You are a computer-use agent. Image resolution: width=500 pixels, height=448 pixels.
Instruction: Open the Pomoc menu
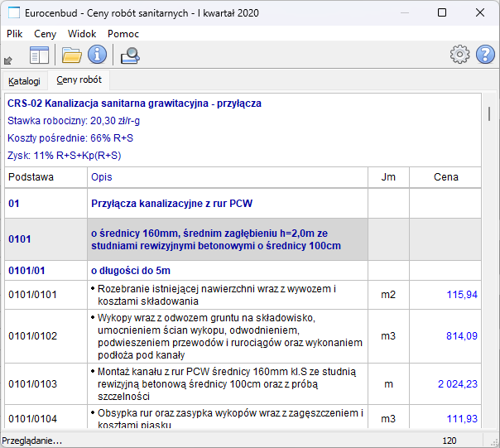(x=123, y=34)
